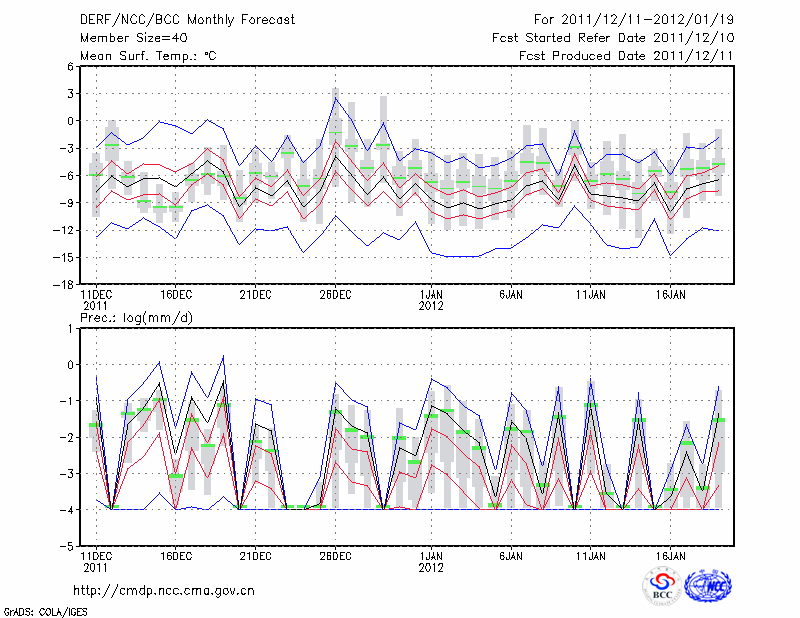This screenshot has width=800, height=618.
Task: Click 26DEC tick on temperature chart axis
Action: pyautogui.click(x=335, y=295)
